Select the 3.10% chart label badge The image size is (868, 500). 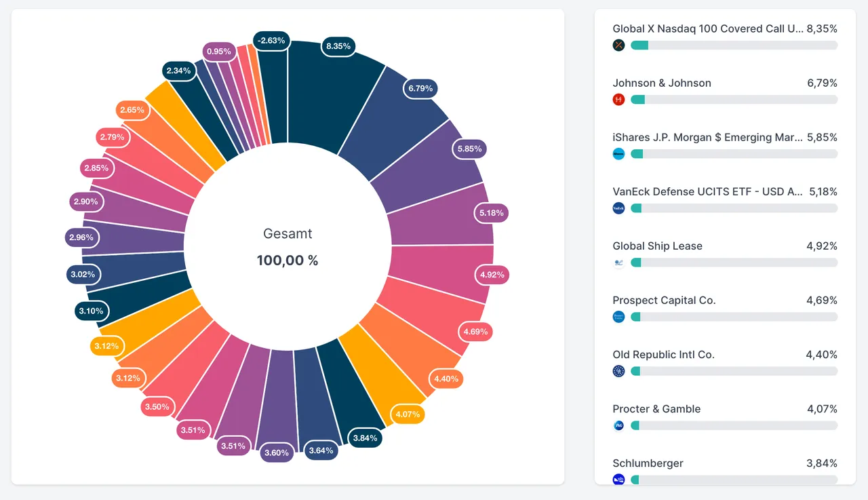[x=91, y=311]
